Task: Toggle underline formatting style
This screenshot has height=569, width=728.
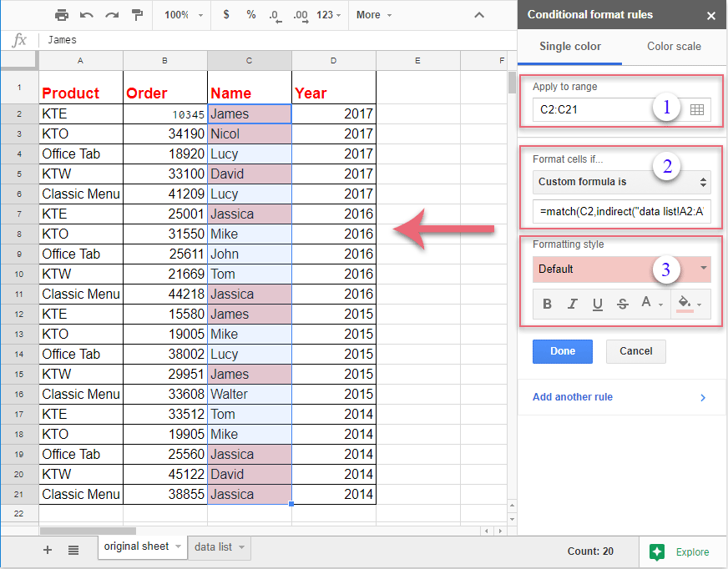Action: click(x=597, y=304)
